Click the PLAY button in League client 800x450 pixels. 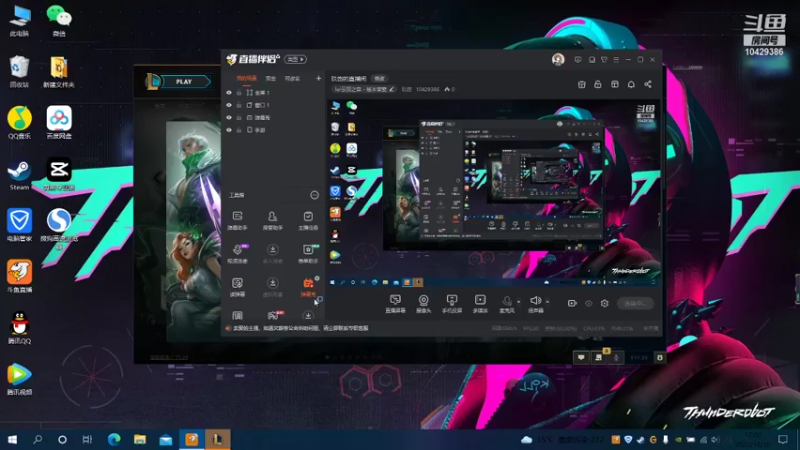(184, 82)
